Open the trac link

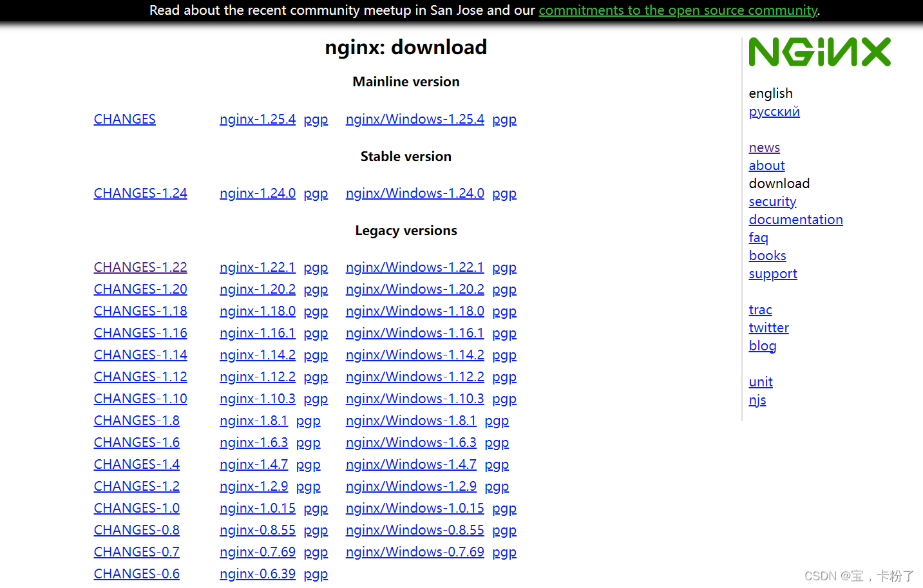(761, 310)
